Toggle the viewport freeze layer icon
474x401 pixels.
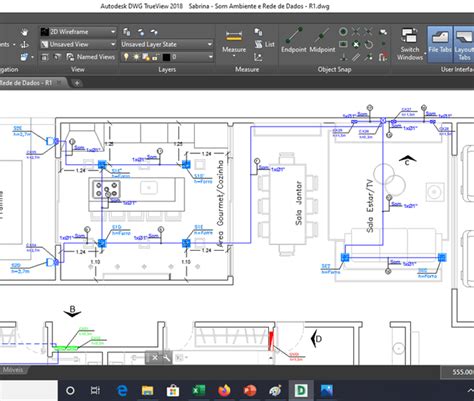click(146, 57)
